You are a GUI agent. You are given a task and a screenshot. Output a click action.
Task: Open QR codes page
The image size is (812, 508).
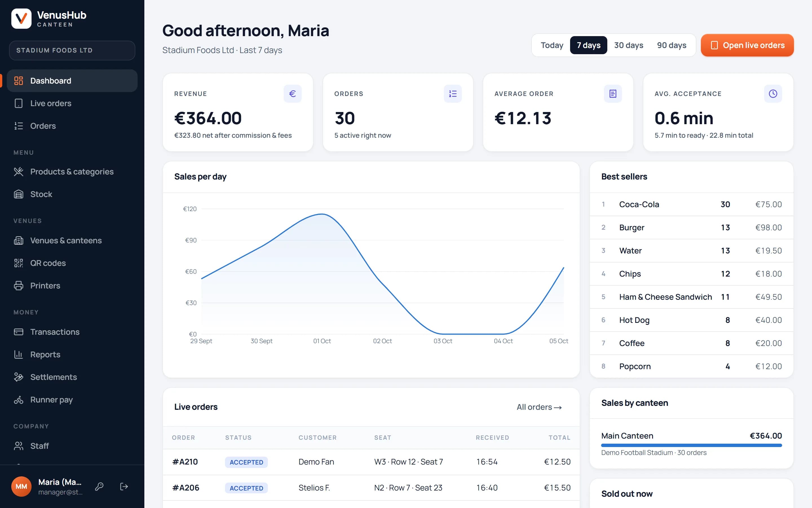tap(72, 263)
